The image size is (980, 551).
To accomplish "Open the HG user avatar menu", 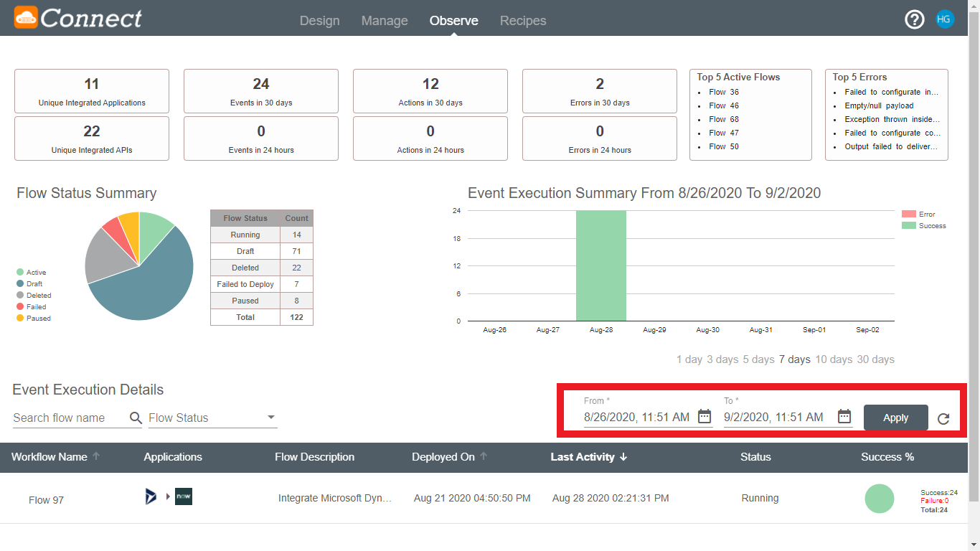I will (945, 19).
